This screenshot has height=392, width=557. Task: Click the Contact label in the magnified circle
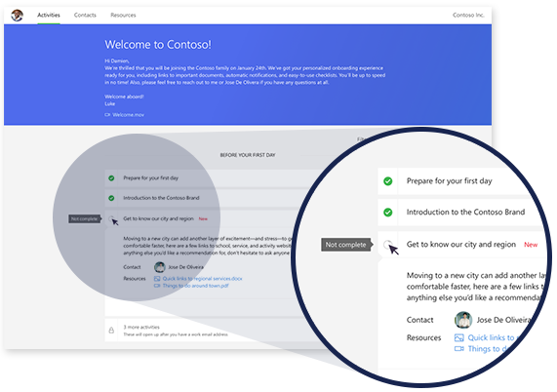(419, 320)
